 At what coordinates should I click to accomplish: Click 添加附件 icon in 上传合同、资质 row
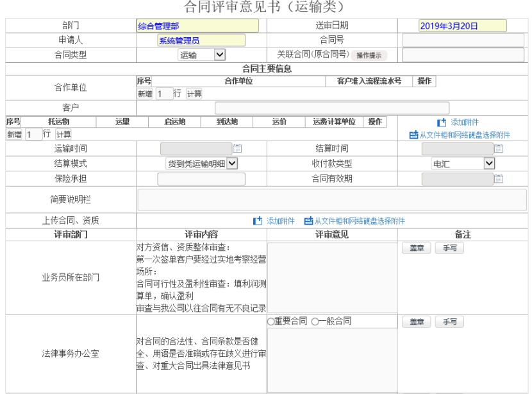coord(258,221)
